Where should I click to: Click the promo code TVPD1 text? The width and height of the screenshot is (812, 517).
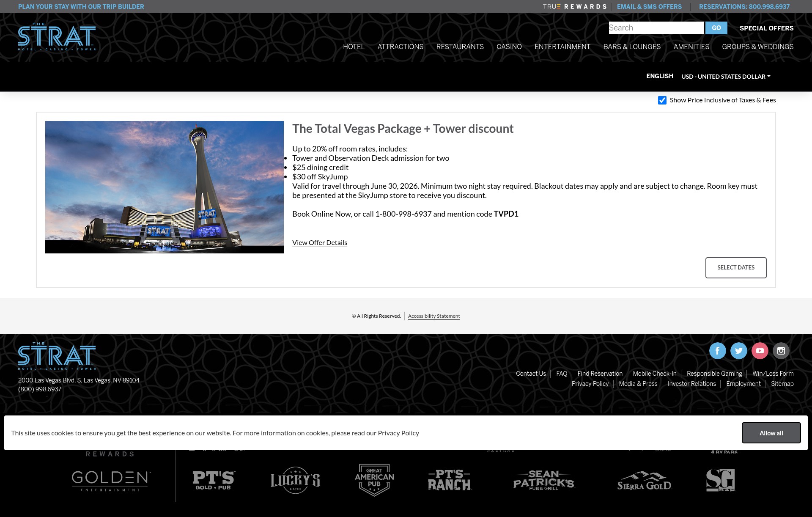(x=506, y=214)
